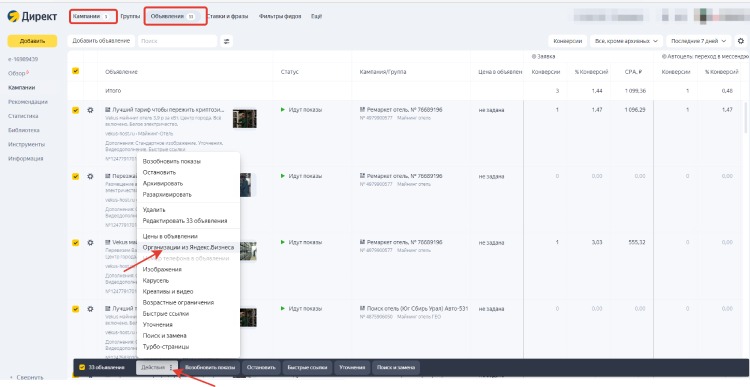This screenshot has height=387, width=750.
Task: Uncheck the 'Лучший тариф чтобы пережить' ad checkbox
Action: pos(76,110)
